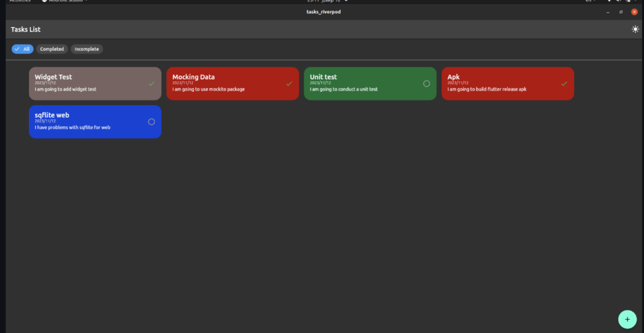Click the date under sqflite web
The height and width of the screenshot is (333, 644).
pos(45,121)
